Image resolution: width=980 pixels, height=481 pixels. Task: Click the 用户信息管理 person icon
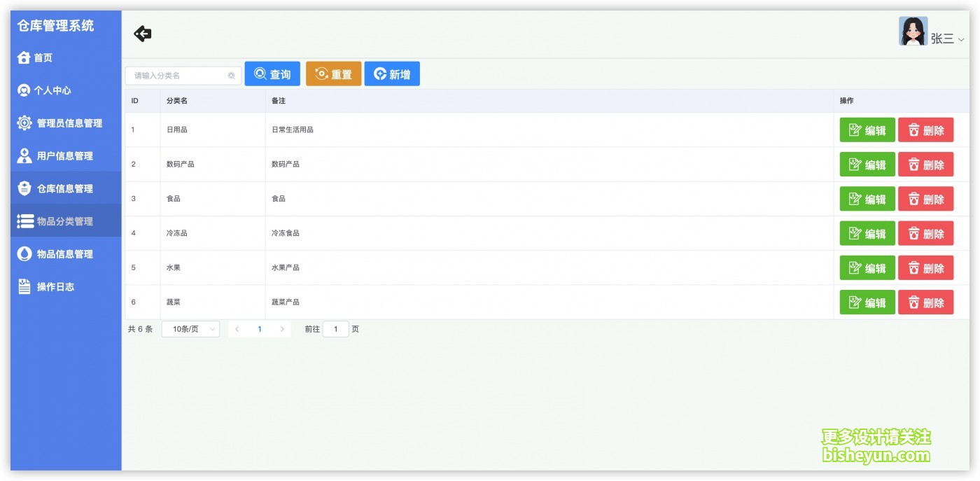(24, 155)
